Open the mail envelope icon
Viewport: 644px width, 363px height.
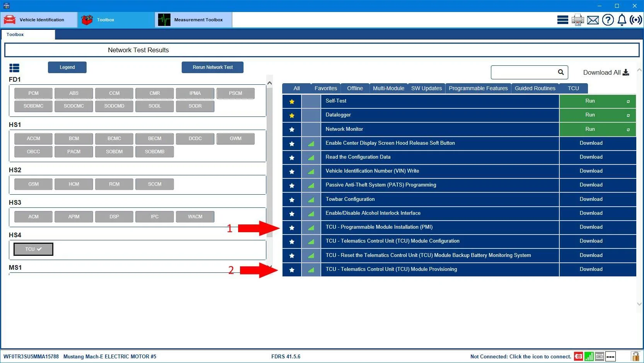593,20
